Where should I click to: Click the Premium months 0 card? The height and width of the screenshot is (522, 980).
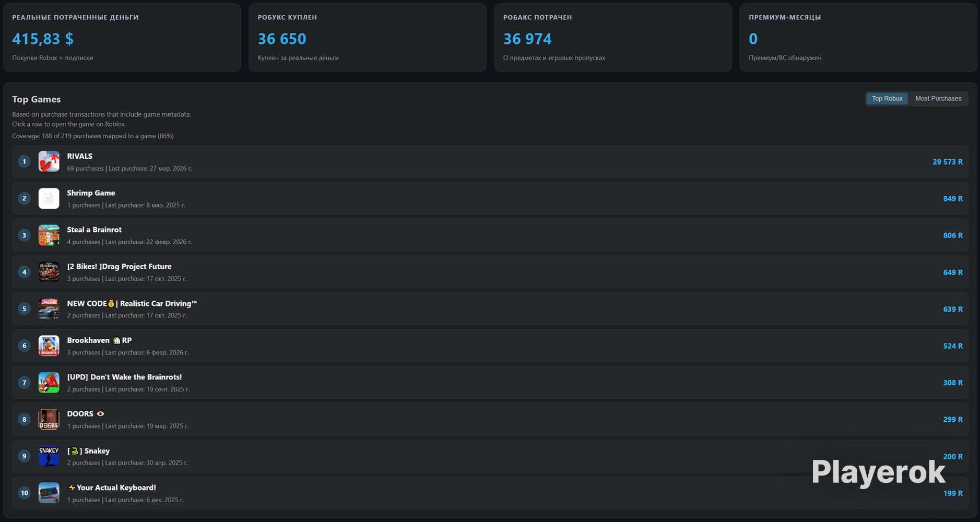(858, 38)
